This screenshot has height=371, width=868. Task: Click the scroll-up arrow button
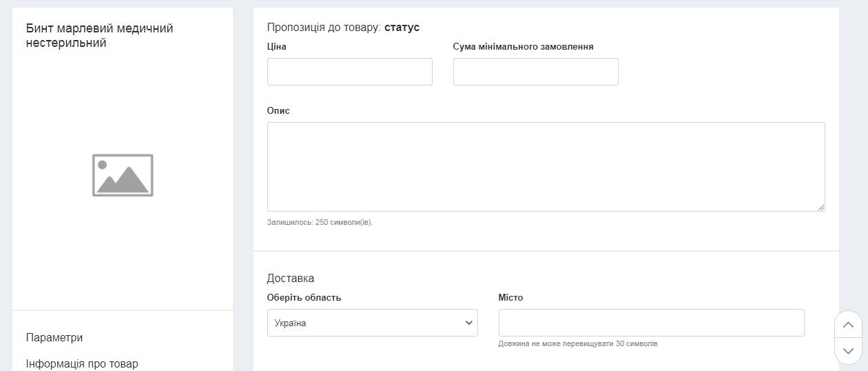[x=848, y=325]
